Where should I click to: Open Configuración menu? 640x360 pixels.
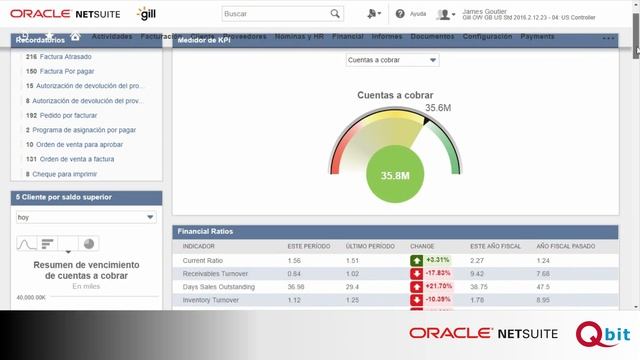[487, 36]
